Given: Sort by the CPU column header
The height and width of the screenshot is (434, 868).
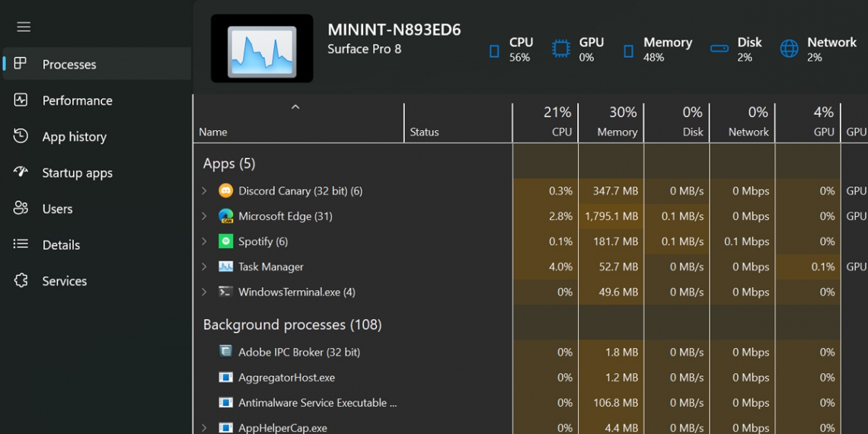Looking at the screenshot, I should coord(545,123).
